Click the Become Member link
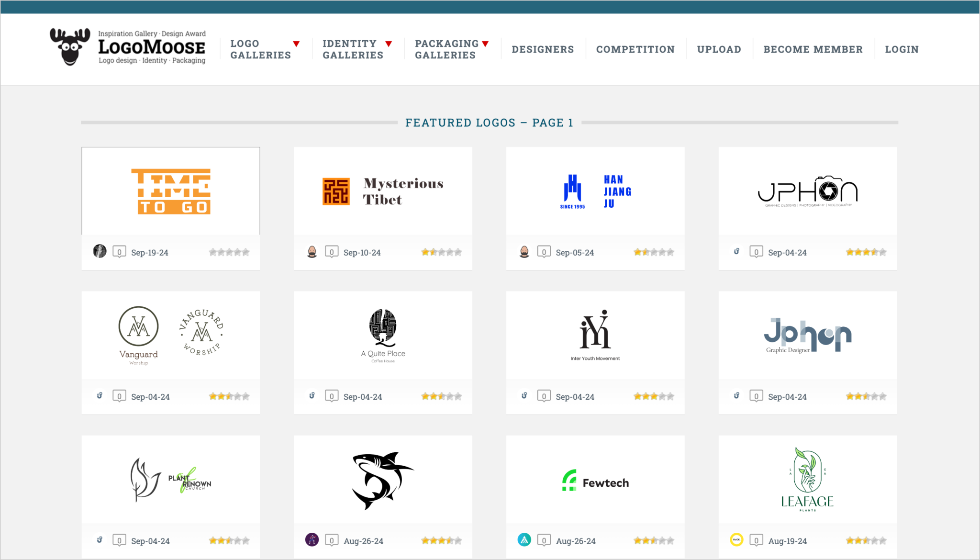 pyautogui.click(x=813, y=49)
